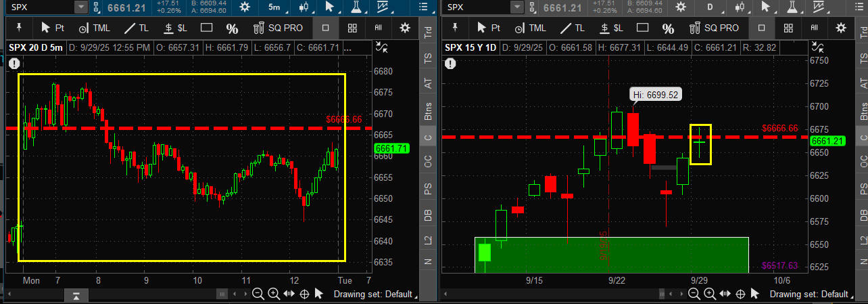Open the L2 sidebar tab beside left chart
This screenshot has width=868, height=304.
427,240
